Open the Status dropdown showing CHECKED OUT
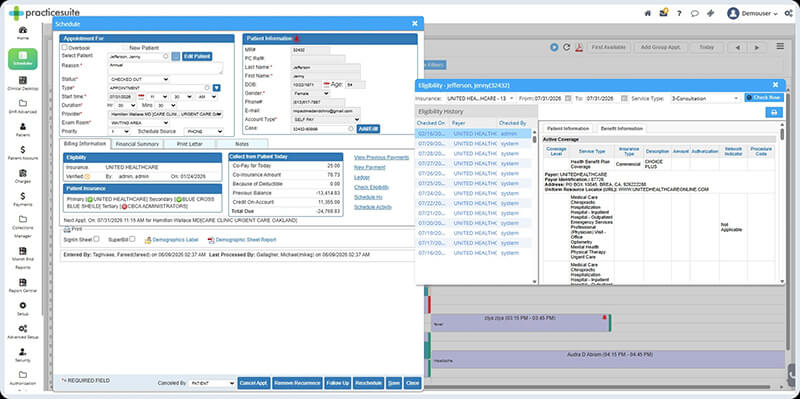The height and width of the screenshot is (399, 800). coord(138,80)
